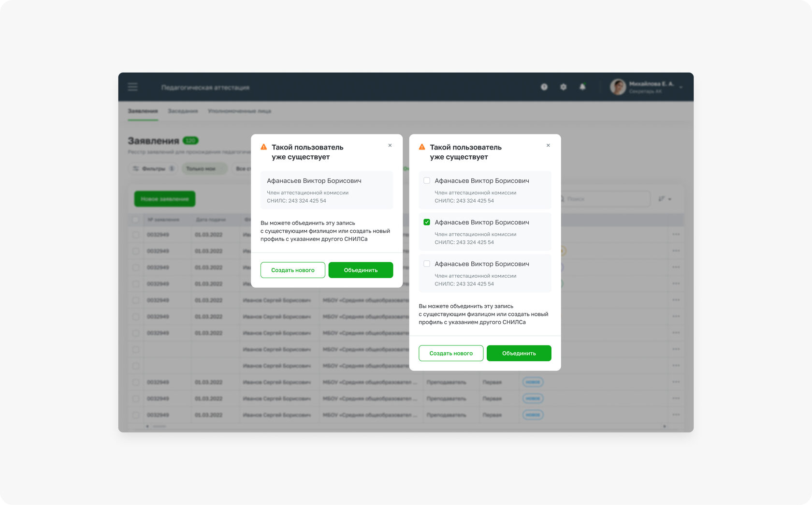Check the first table row checkbox

click(x=136, y=235)
